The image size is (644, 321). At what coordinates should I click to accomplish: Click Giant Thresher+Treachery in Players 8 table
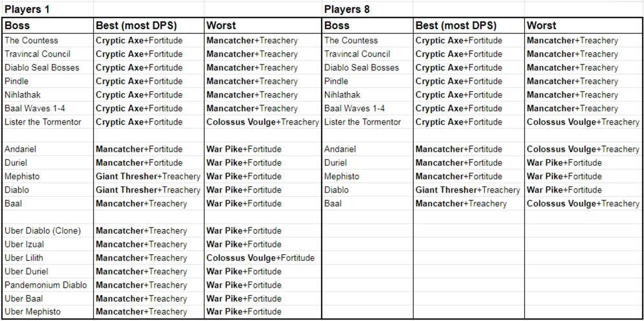click(467, 190)
